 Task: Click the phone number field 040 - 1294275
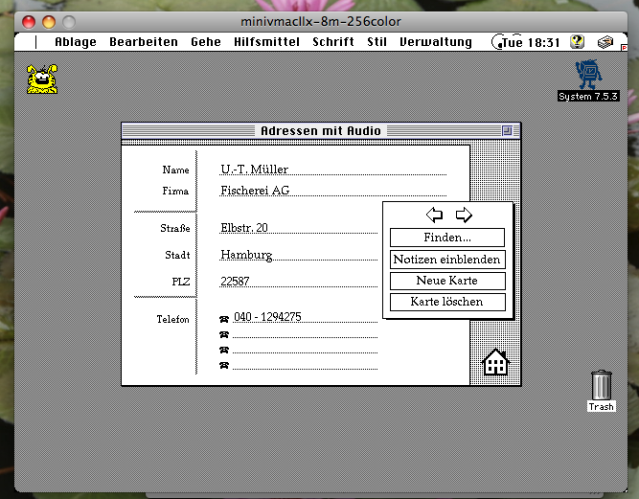[x=305, y=317]
